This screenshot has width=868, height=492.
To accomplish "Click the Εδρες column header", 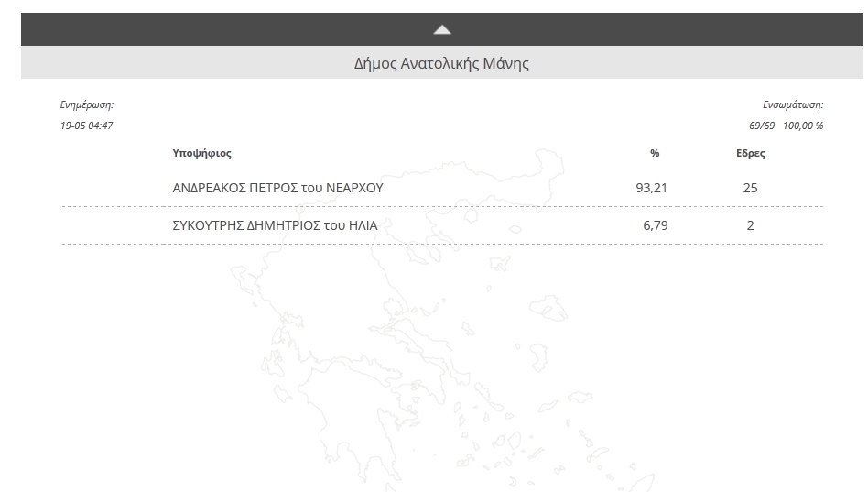I will click(x=751, y=154).
